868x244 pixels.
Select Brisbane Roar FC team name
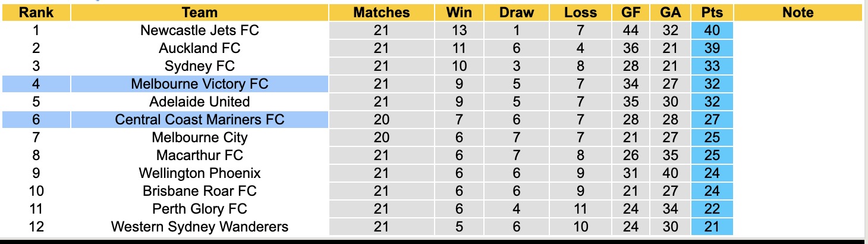(x=200, y=191)
